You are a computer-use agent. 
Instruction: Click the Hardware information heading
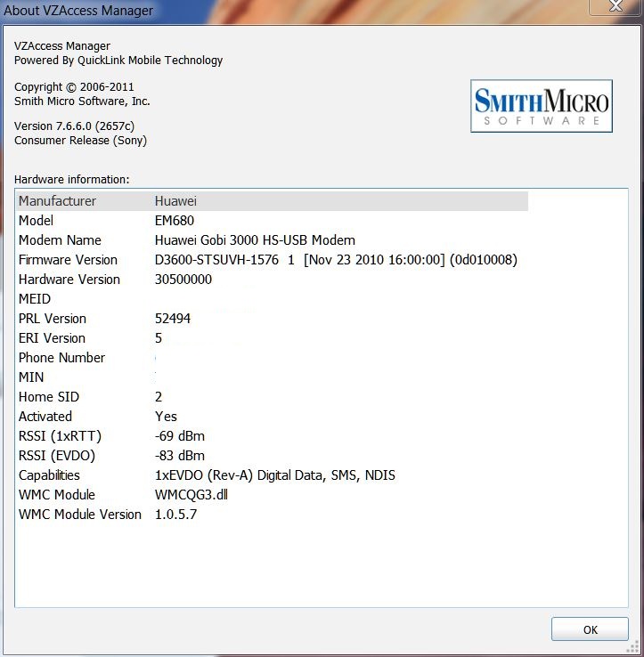coord(71,180)
